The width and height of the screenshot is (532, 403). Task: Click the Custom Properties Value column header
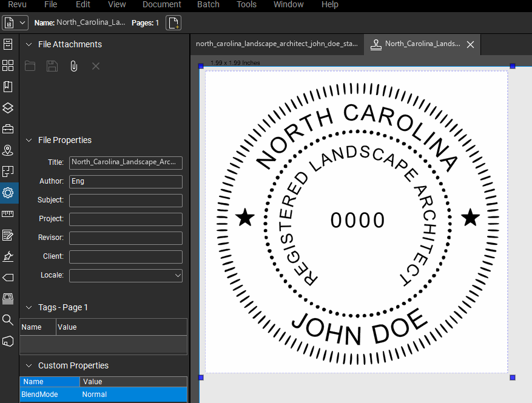133,382
